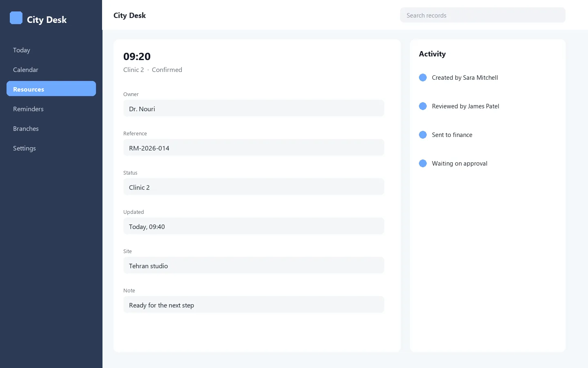Select the Reviewed by James Patel entry
The image size is (588, 368).
[465, 106]
